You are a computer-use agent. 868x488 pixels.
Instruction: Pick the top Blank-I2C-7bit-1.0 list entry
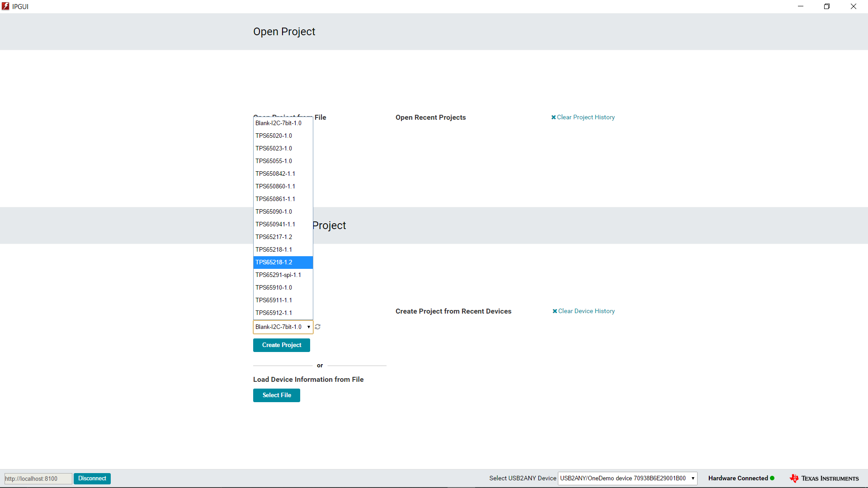(x=283, y=123)
